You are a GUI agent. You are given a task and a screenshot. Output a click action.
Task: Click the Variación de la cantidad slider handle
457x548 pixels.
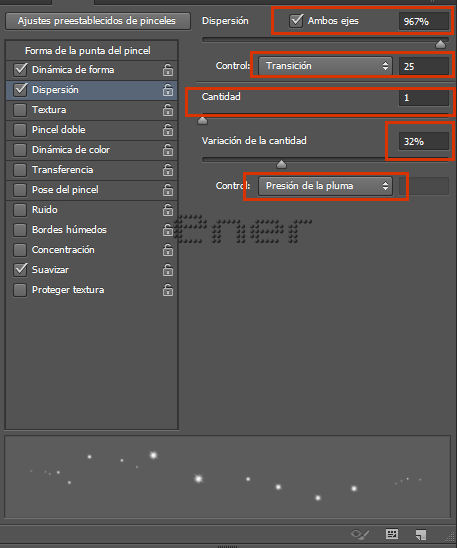281,164
